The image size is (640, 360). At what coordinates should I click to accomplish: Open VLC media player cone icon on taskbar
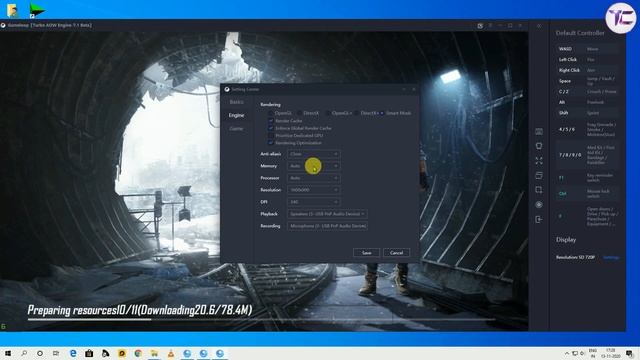tap(171, 353)
